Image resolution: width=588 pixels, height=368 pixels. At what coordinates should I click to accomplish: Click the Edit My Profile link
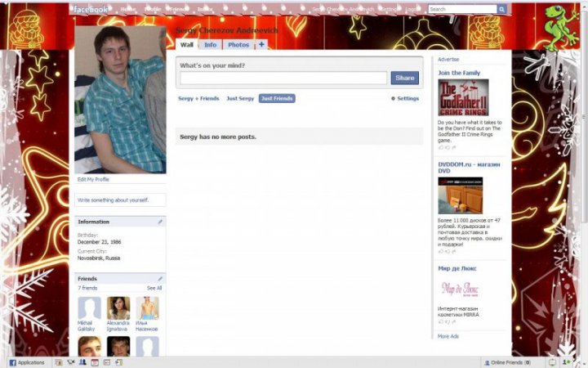click(93, 179)
